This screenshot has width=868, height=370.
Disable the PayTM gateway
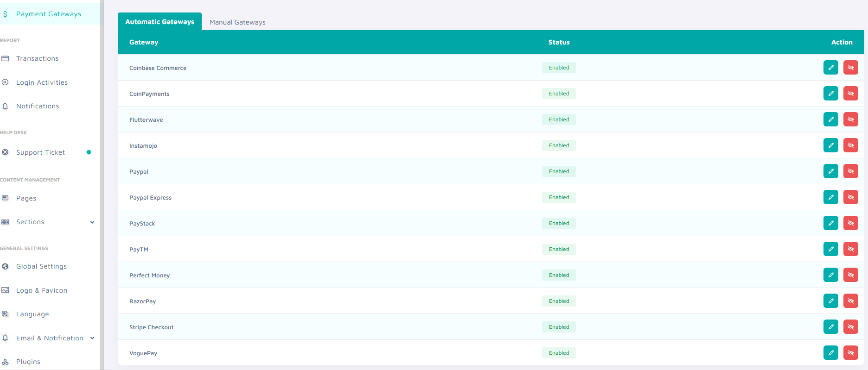pyautogui.click(x=850, y=249)
